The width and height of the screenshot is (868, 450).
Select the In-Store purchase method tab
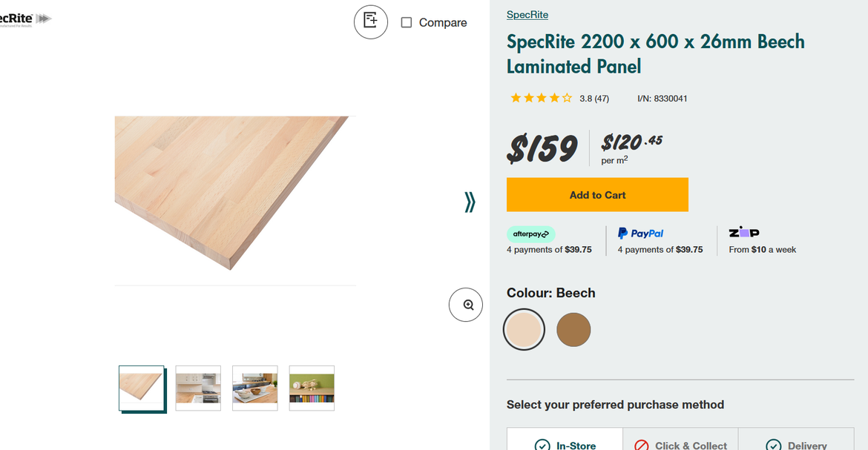(x=565, y=443)
